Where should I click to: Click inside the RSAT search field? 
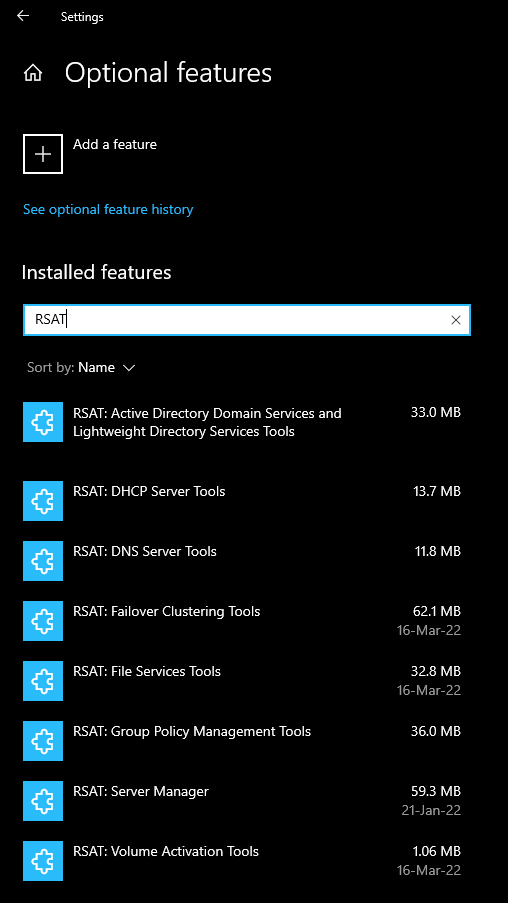pyautogui.click(x=247, y=320)
